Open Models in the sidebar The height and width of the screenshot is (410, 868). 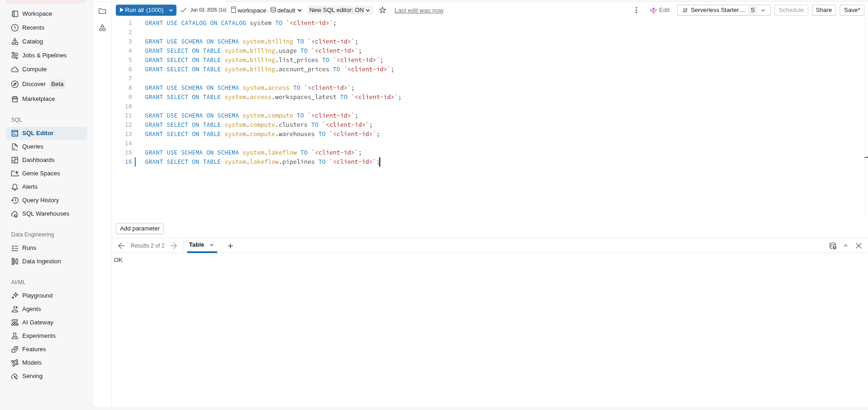point(46,363)
